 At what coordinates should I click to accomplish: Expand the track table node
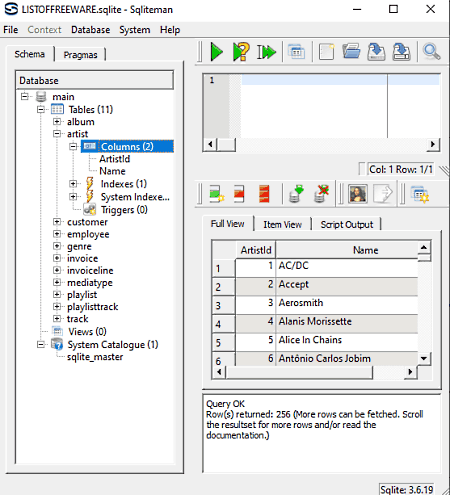(57, 319)
